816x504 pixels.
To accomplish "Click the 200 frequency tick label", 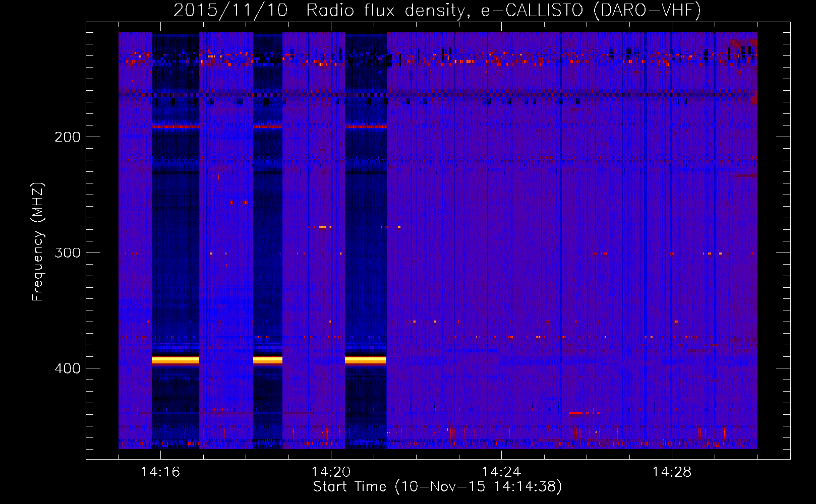I will tap(68, 137).
